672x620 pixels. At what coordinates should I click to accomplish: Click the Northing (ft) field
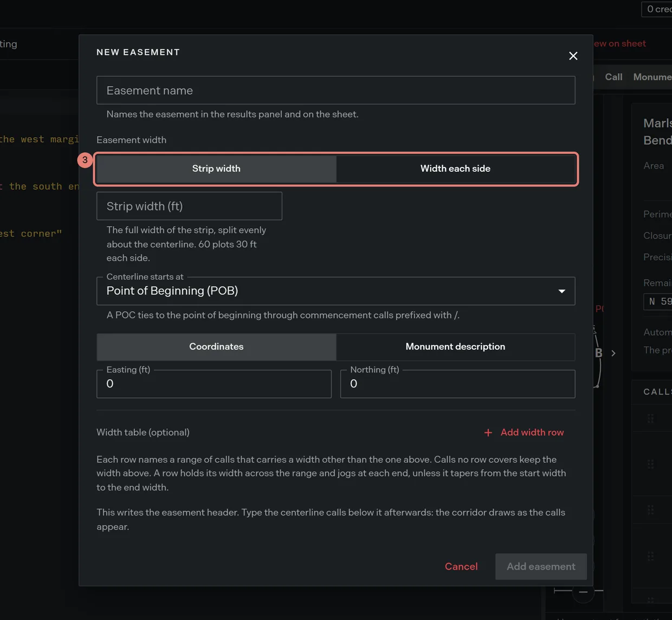[x=457, y=384]
